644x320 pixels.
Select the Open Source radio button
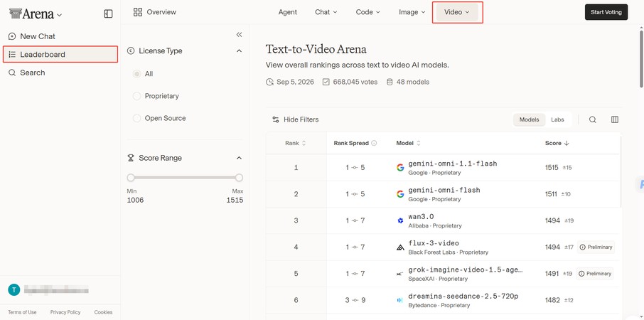pyautogui.click(x=136, y=118)
